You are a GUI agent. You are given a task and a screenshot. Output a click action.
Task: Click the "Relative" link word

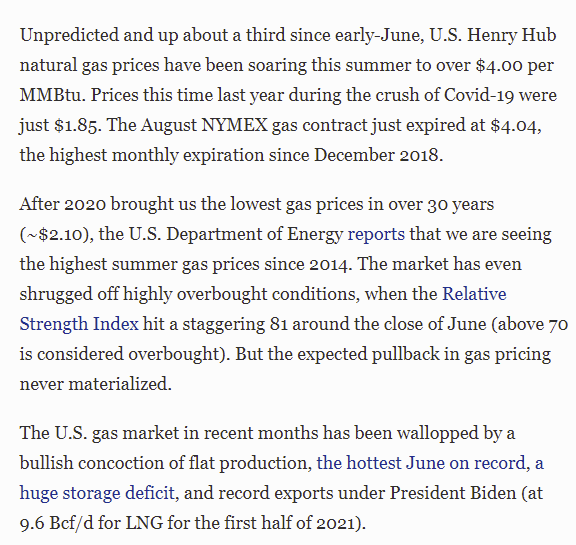click(x=474, y=294)
